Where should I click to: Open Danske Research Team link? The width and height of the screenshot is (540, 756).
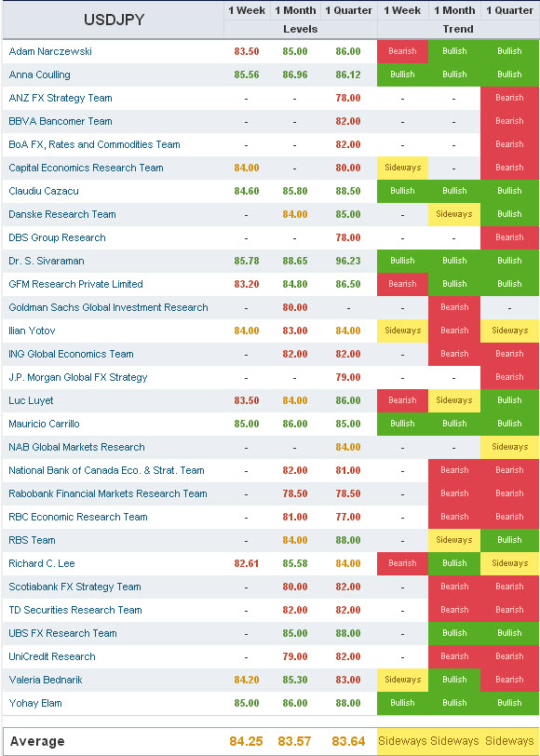[x=62, y=214]
